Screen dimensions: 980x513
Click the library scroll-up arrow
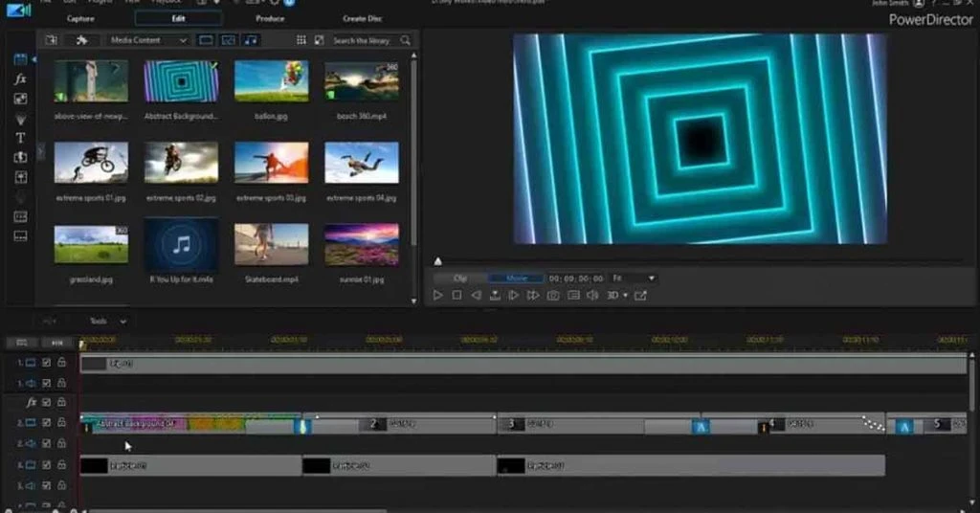click(413, 56)
